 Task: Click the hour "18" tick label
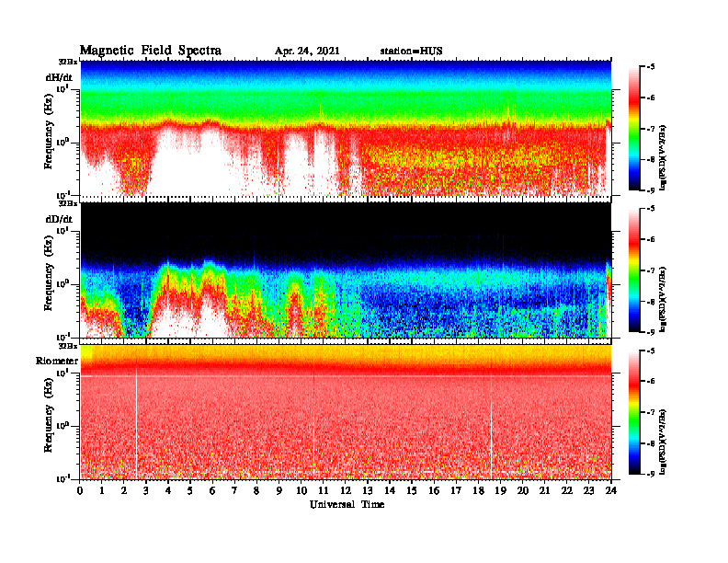[478, 490]
